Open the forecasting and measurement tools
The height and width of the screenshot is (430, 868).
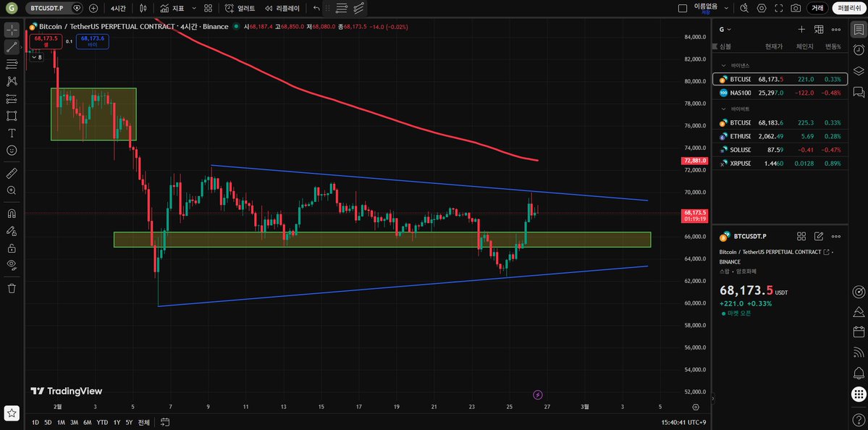coord(12,99)
